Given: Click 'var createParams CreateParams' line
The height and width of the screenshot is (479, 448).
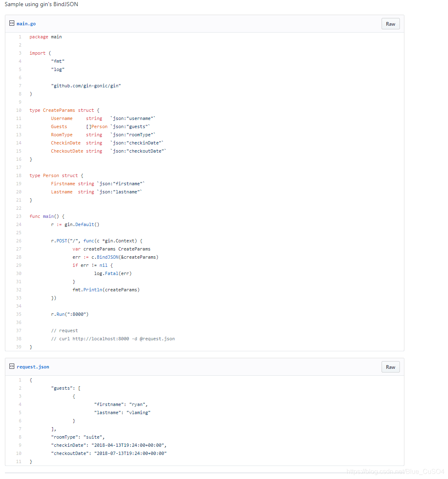Looking at the screenshot, I should click(x=111, y=249).
